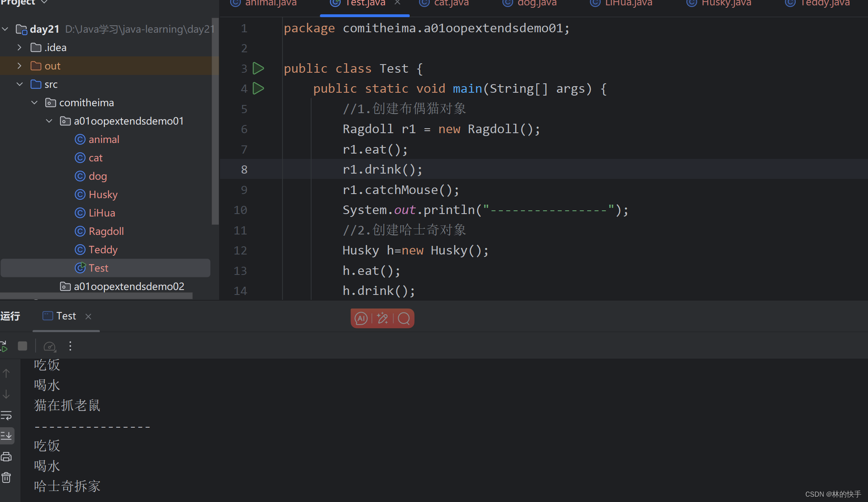Run main method using gutter run arrow
Screen dimensions: 868x502
coord(258,88)
